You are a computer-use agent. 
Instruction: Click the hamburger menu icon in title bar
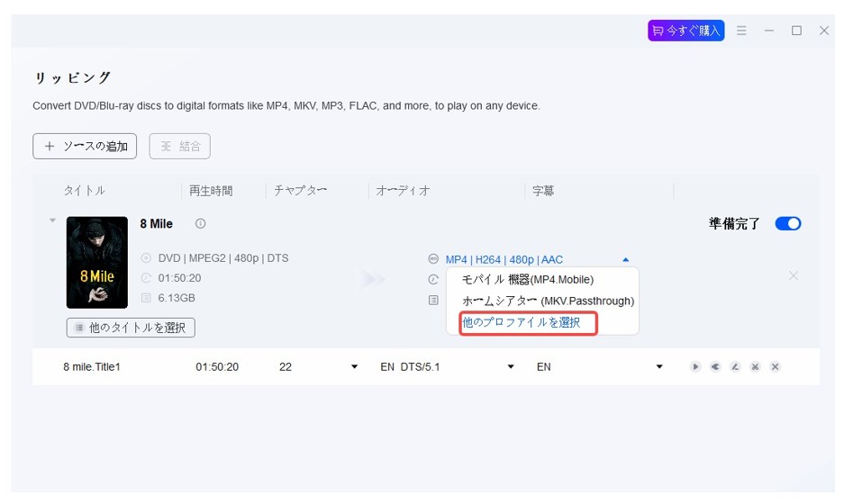click(741, 31)
